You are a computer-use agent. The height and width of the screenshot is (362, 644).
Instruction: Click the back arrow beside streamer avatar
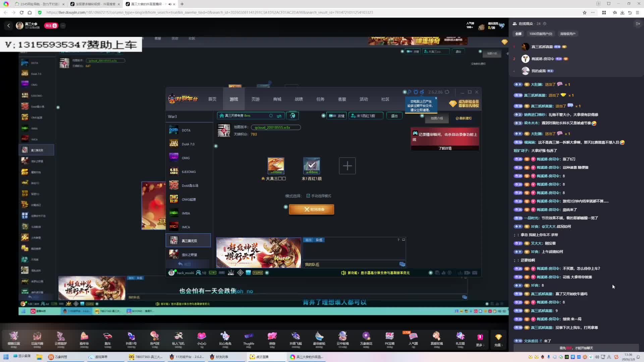(x=9, y=25)
